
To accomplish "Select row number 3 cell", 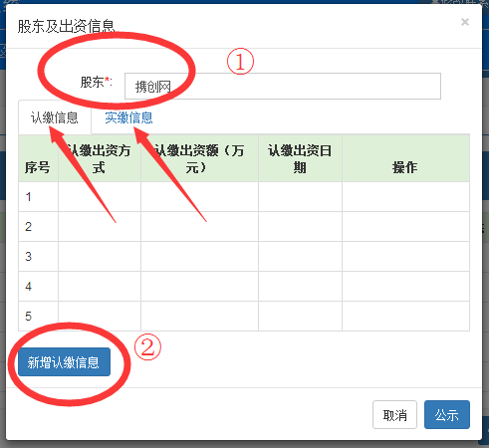I will [x=38, y=257].
